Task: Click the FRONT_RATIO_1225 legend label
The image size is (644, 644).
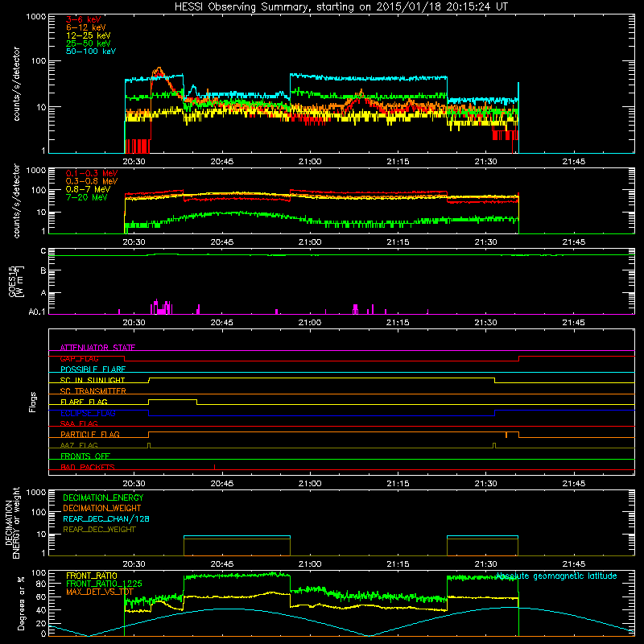Action: click(x=104, y=584)
